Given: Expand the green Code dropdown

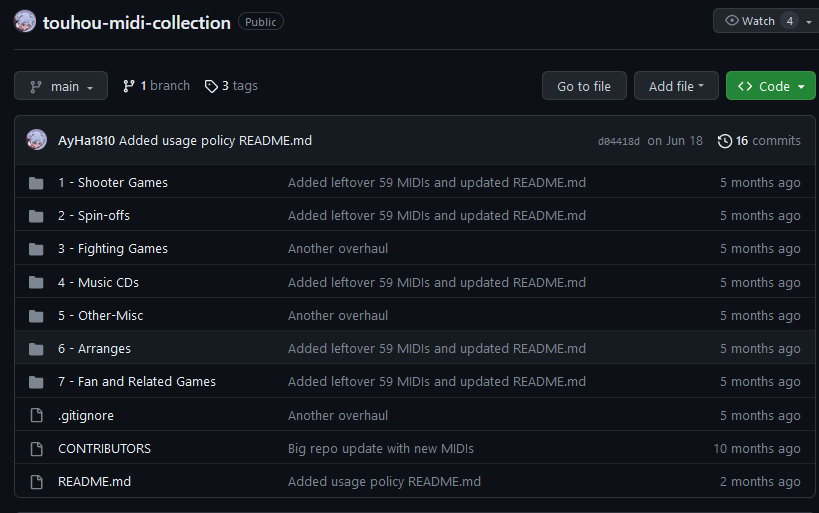Looking at the screenshot, I should 771,87.
